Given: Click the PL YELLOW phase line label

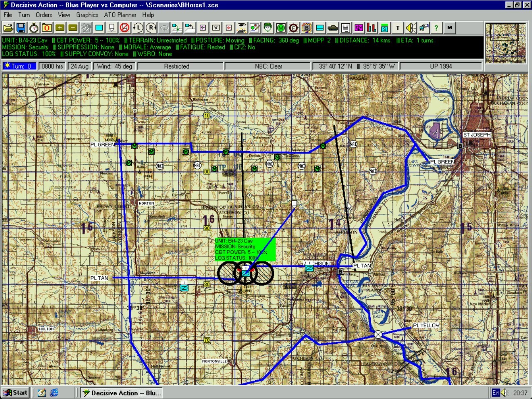Looking at the screenshot, I should coord(426,325).
